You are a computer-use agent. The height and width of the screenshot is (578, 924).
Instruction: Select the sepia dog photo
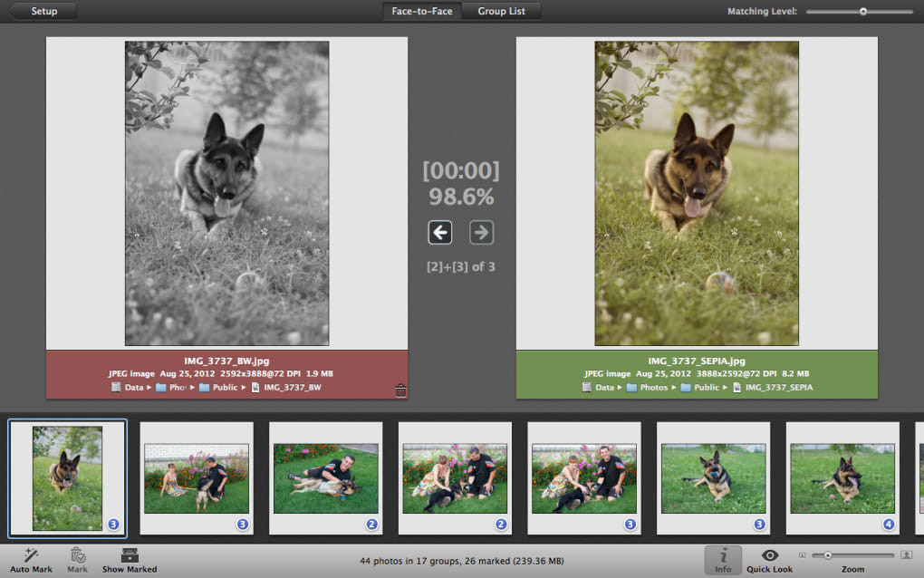pyautogui.click(x=697, y=193)
